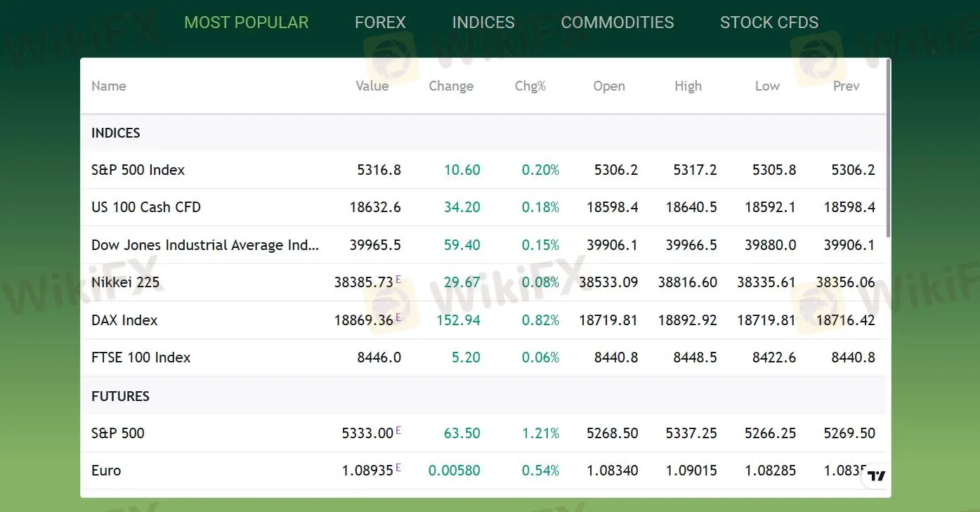Open the S&P 500 Index row
Image resolution: width=980 pixels, height=512 pixels.
coord(138,170)
